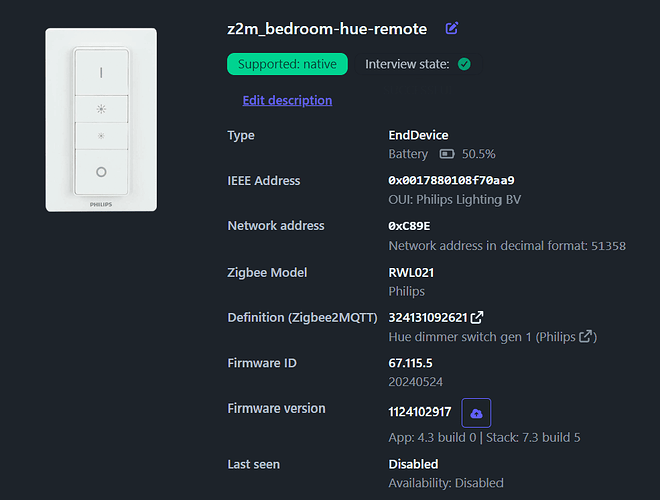Select the device name z2m_bedroom-hue-remote
660x500 pixels.
pyautogui.click(x=327, y=29)
